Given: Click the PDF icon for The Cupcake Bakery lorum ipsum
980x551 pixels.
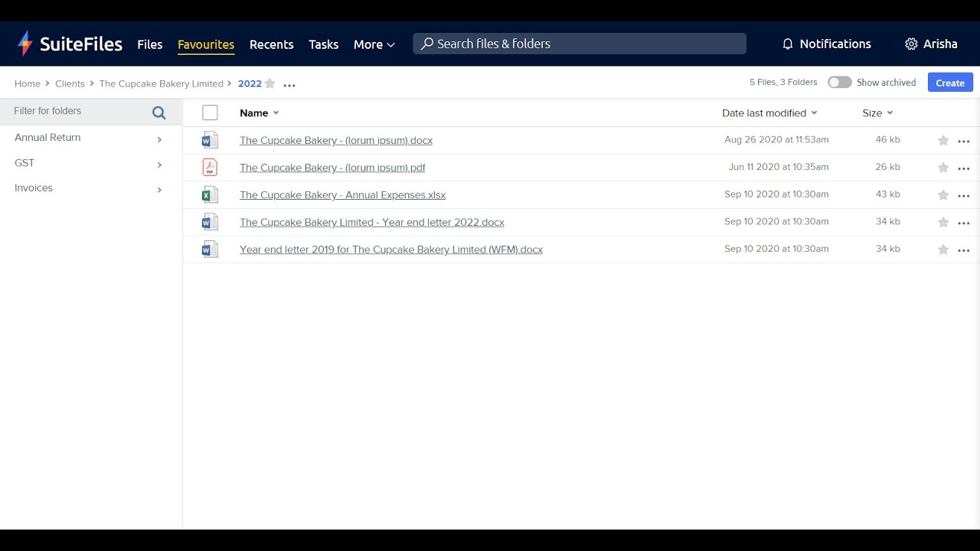Looking at the screenshot, I should [209, 167].
